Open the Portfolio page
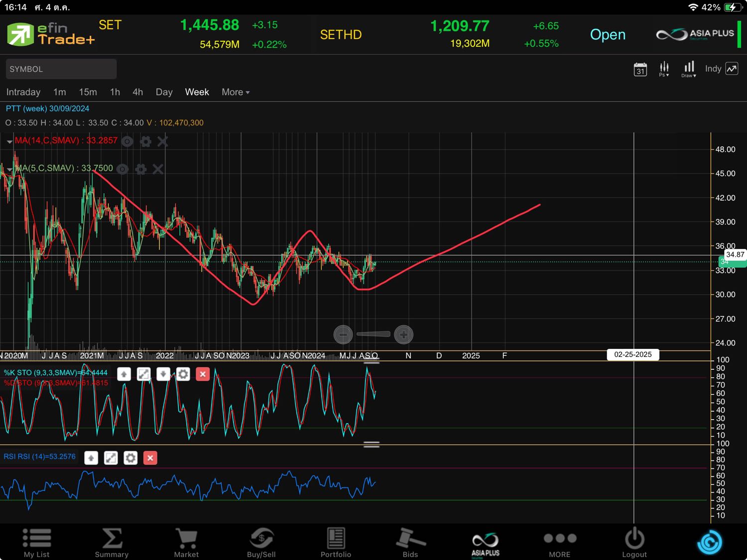The width and height of the screenshot is (747, 560). pos(336,543)
